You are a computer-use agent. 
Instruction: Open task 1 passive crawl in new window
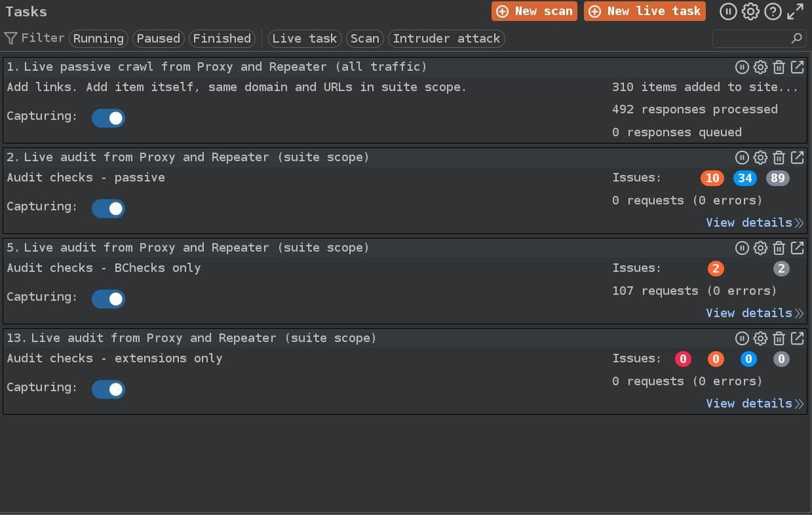tap(797, 67)
